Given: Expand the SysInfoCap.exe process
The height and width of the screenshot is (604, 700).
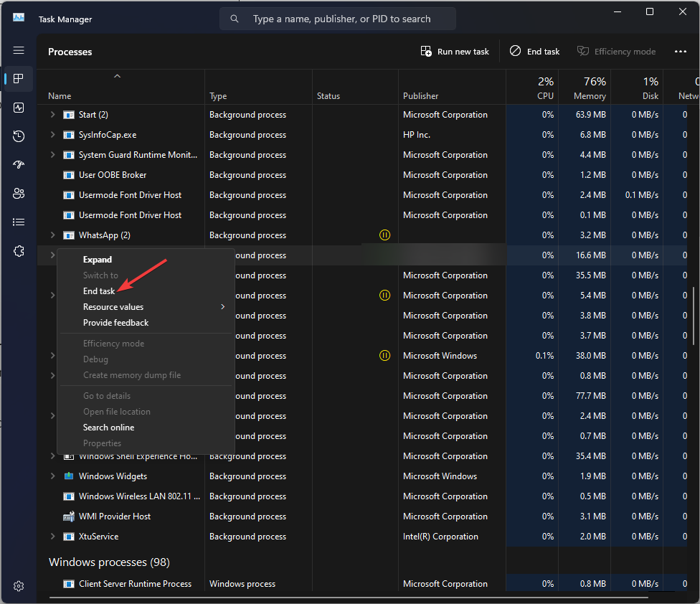Looking at the screenshot, I should (52, 135).
